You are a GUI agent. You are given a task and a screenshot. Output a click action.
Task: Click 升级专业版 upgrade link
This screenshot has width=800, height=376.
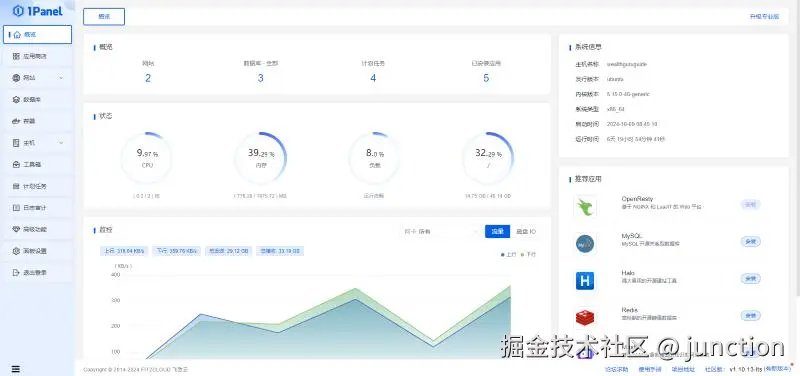764,17
